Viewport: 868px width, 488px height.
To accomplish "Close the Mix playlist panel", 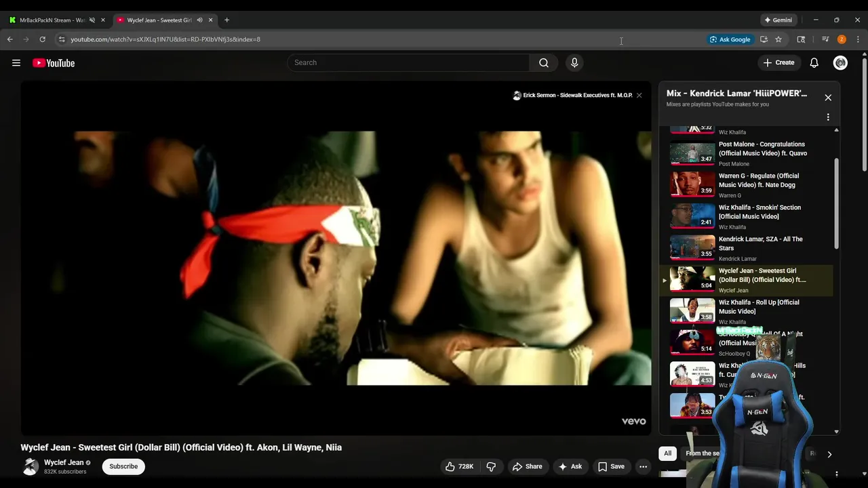I will click(x=828, y=98).
